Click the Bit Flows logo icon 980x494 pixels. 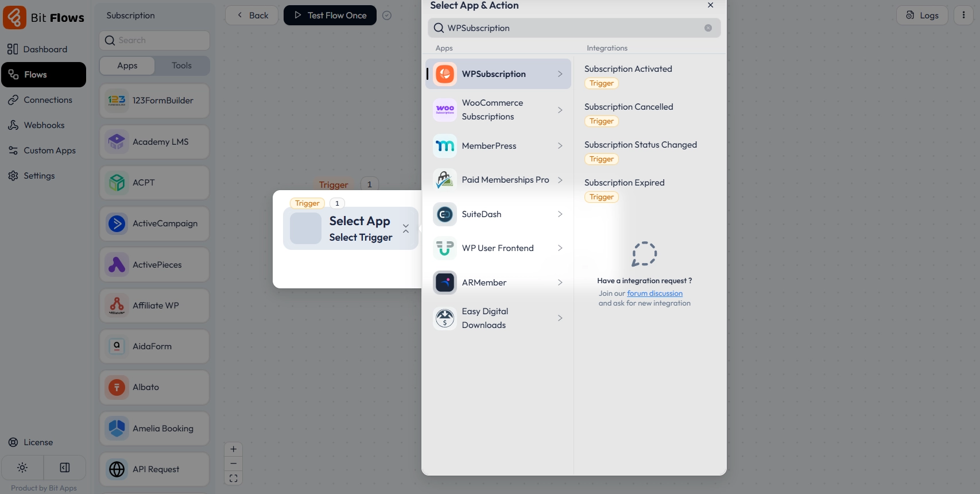pos(14,17)
